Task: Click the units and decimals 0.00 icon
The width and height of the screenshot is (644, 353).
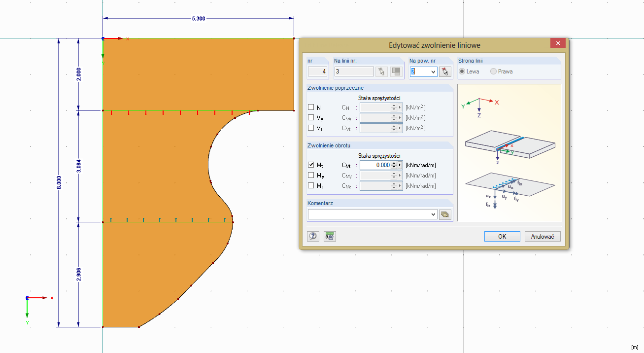Action: pos(330,236)
